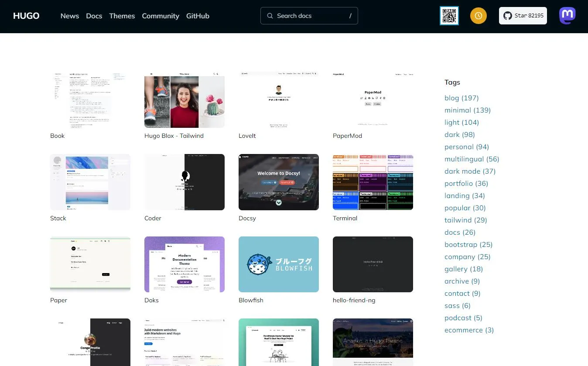Filter by tailwind (29) tag
Viewport: 588px width, 366px height.
tap(466, 220)
